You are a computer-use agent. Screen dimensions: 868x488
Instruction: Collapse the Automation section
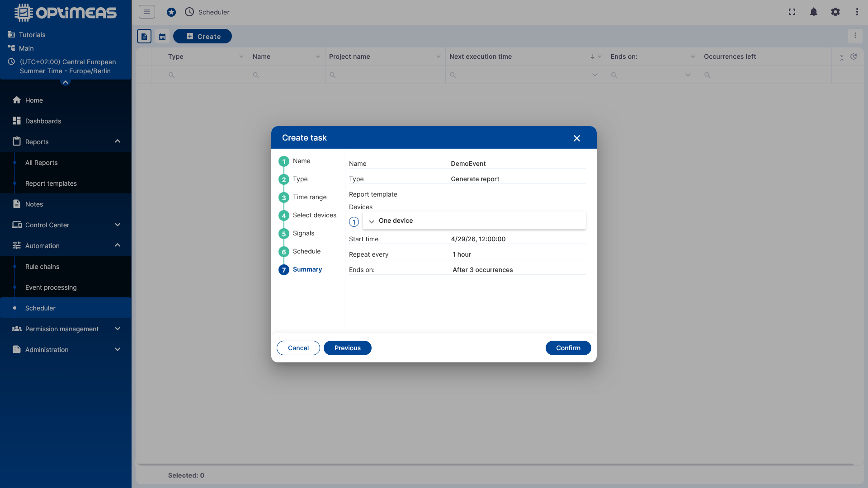click(118, 245)
